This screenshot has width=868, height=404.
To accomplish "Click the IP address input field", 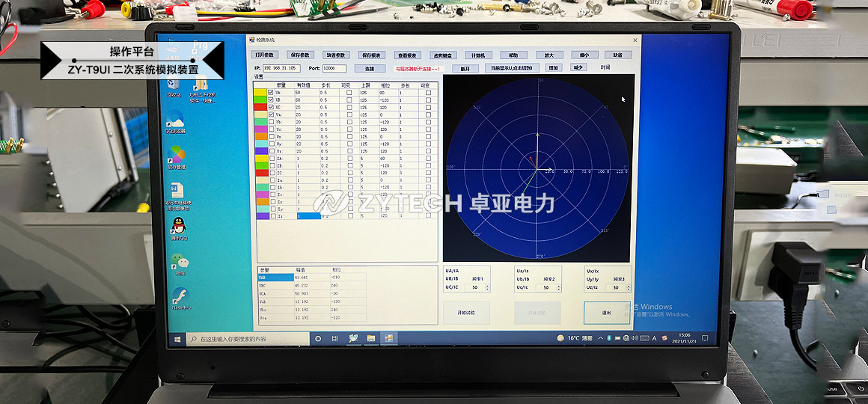I will coord(282,68).
